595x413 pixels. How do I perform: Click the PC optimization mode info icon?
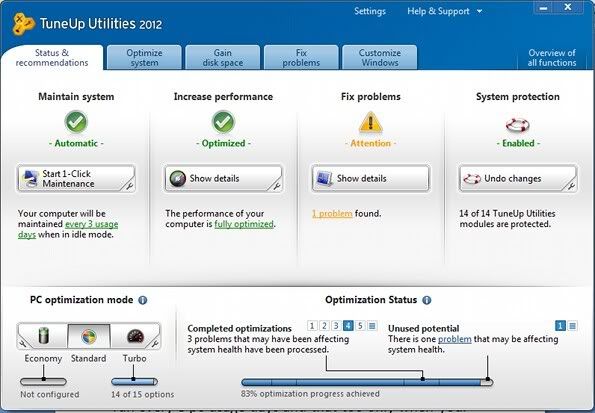[143, 300]
